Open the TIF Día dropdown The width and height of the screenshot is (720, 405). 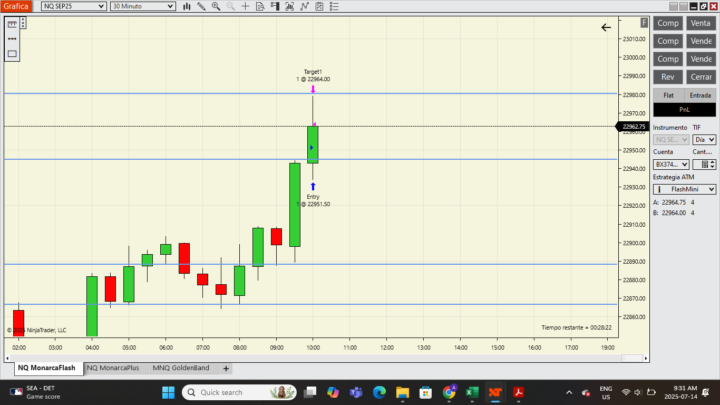[704, 140]
